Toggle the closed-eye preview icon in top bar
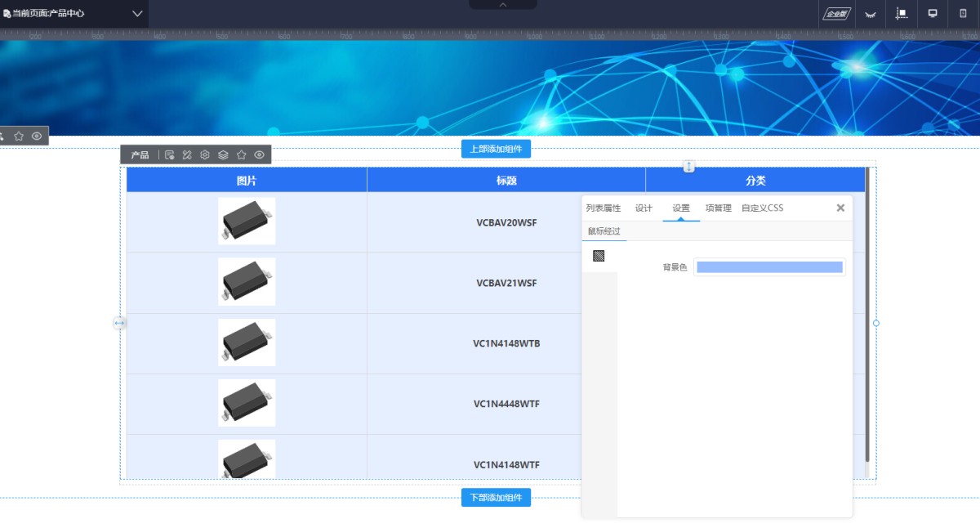 (871, 14)
